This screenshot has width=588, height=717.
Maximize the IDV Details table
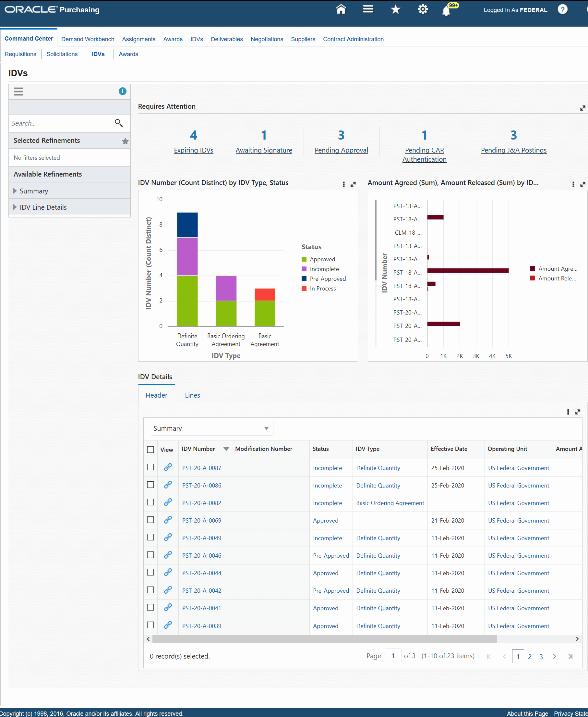pyautogui.click(x=578, y=412)
